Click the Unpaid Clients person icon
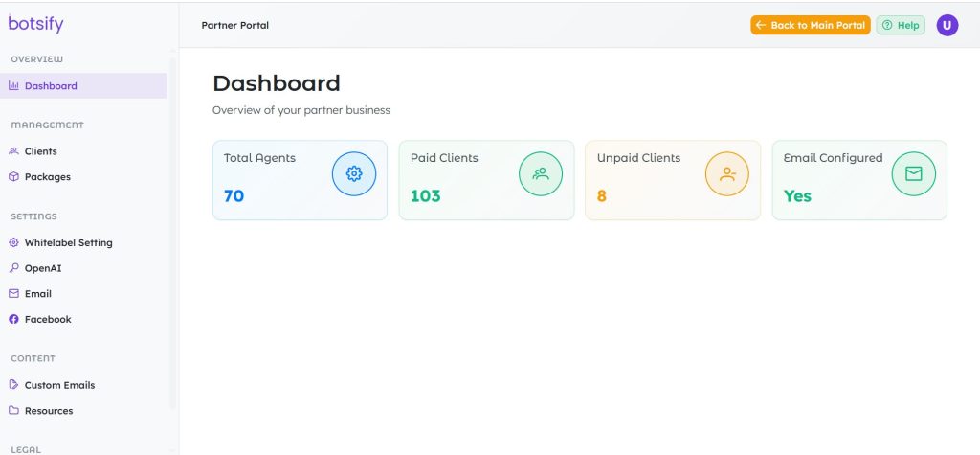This screenshot has height=455, width=980. pyautogui.click(x=727, y=173)
